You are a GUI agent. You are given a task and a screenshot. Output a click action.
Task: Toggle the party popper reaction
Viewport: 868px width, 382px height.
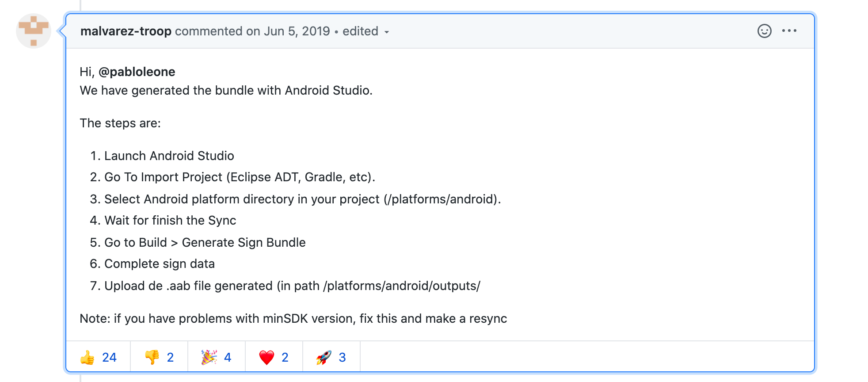(217, 357)
